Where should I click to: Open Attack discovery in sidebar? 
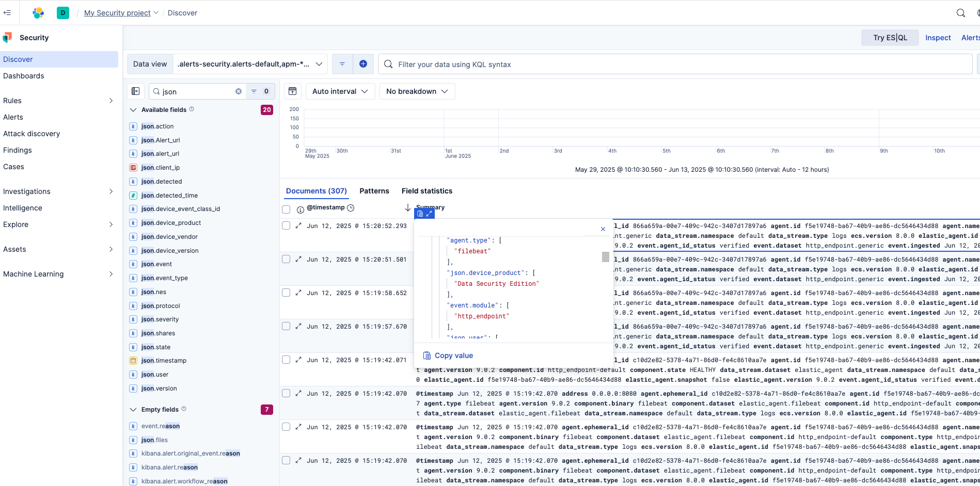coord(31,134)
